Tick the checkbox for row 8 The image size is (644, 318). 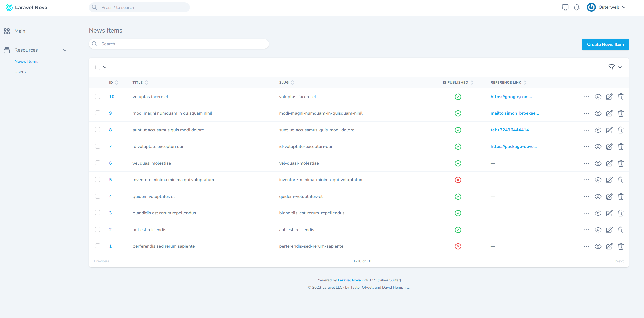[98, 130]
